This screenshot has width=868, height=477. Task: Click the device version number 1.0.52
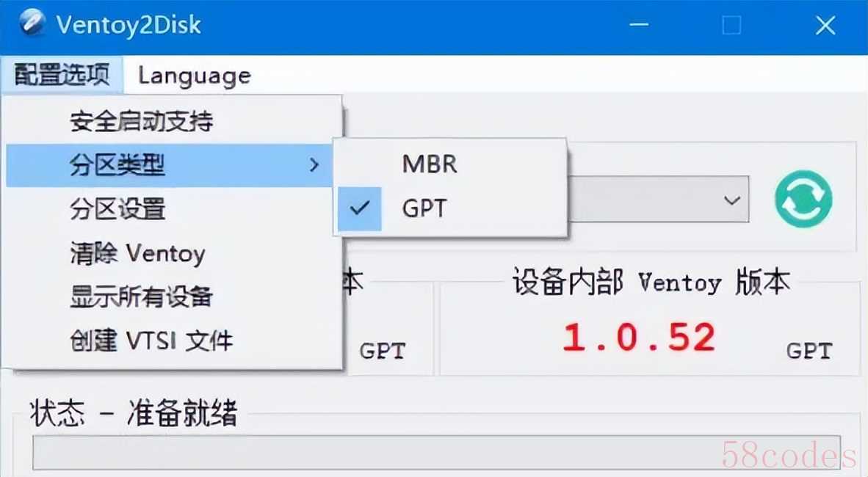pyautogui.click(x=639, y=337)
